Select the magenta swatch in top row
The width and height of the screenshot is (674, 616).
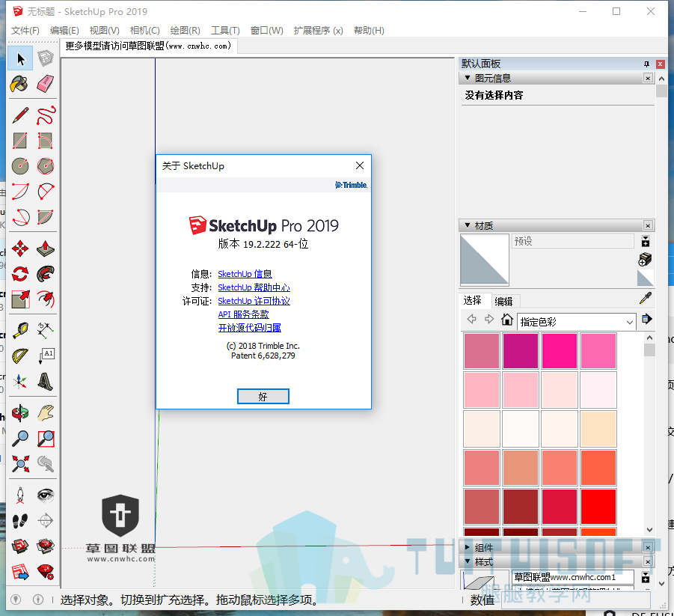pos(520,350)
